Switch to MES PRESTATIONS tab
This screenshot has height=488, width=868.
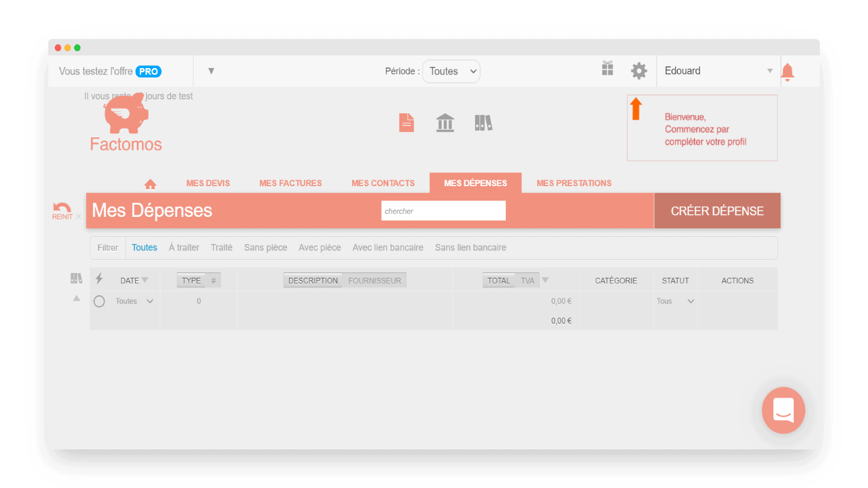pyautogui.click(x=574, y=183)
